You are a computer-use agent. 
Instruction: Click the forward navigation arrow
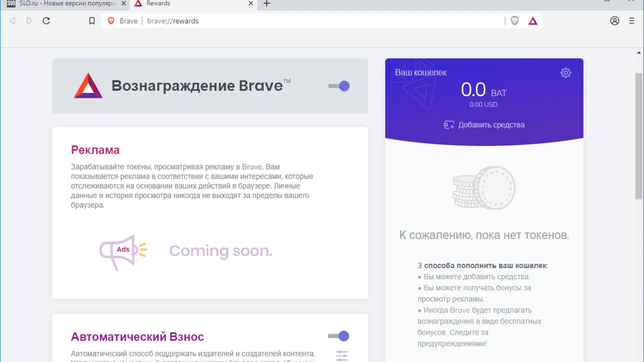click(x=29, y=21)
